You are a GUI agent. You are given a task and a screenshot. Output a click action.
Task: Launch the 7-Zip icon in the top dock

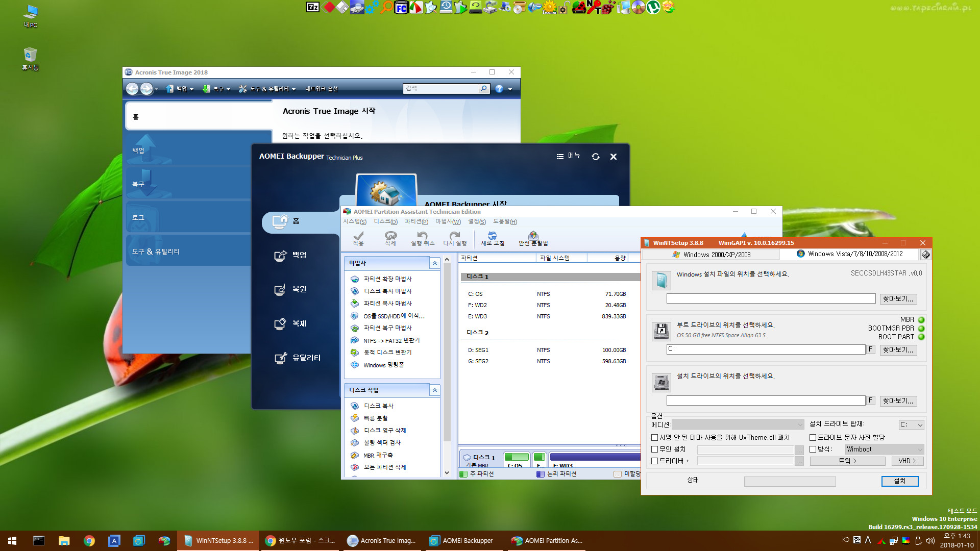pos(312,7)
